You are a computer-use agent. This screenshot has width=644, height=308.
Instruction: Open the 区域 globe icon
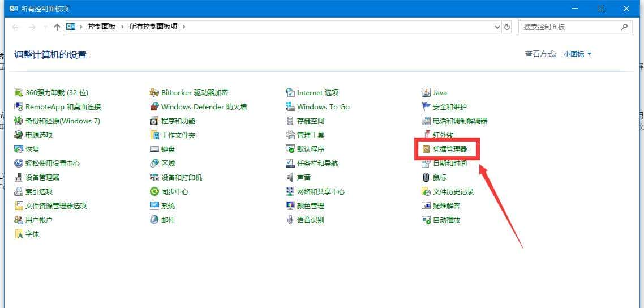click(x=154, y=163)
